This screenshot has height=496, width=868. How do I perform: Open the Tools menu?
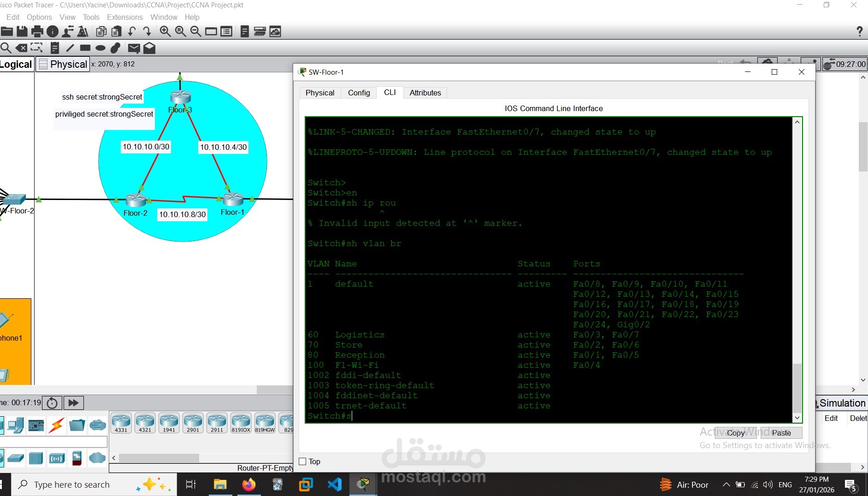(x=91, y=17)
